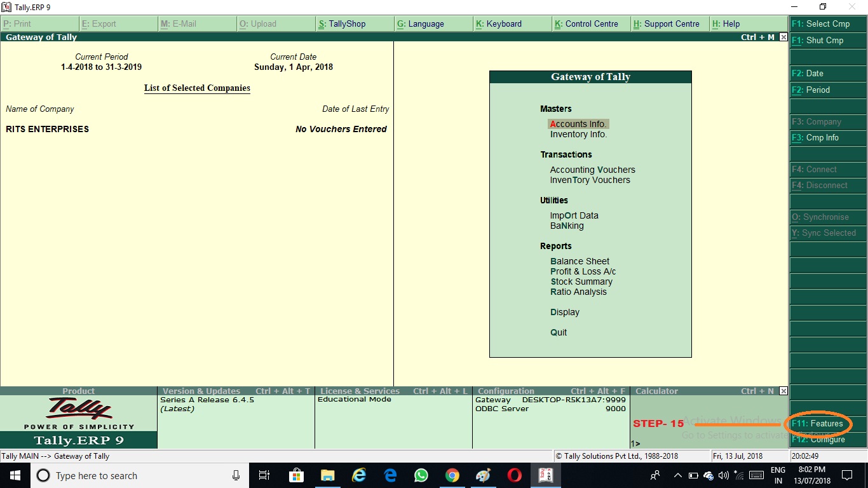Click the F3: Company button
The height and width of the screenshot is (488, 868).
tap(828, 121)
